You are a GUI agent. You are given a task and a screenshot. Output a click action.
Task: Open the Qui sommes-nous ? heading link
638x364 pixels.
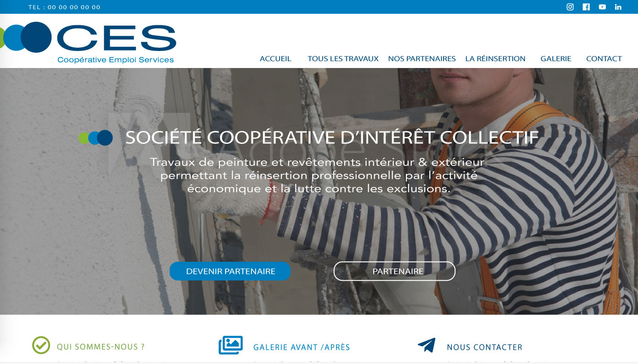coord(101,347)
